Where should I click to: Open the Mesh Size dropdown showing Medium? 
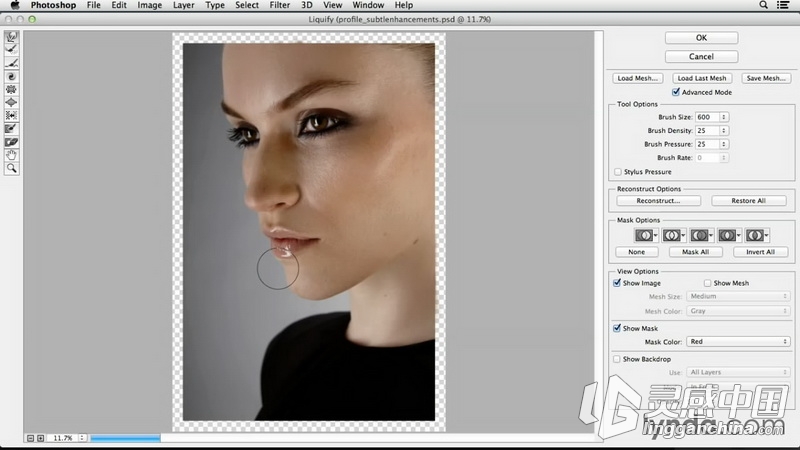[x=738, y=296]
